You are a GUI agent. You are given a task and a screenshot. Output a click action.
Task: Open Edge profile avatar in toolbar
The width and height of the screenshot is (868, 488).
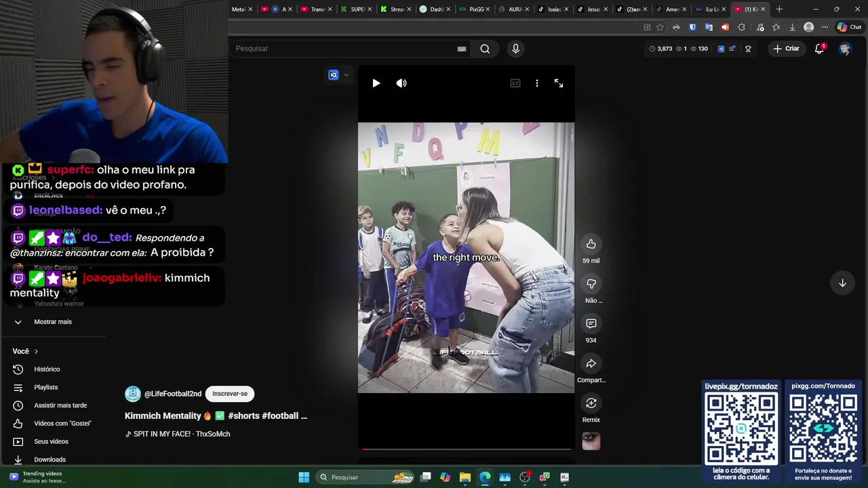[808, 27]
